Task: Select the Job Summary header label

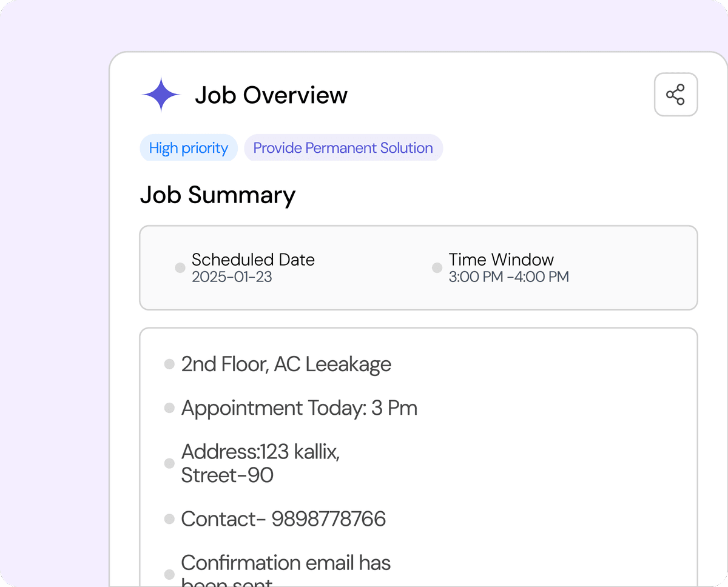Action: pos(218,195)
